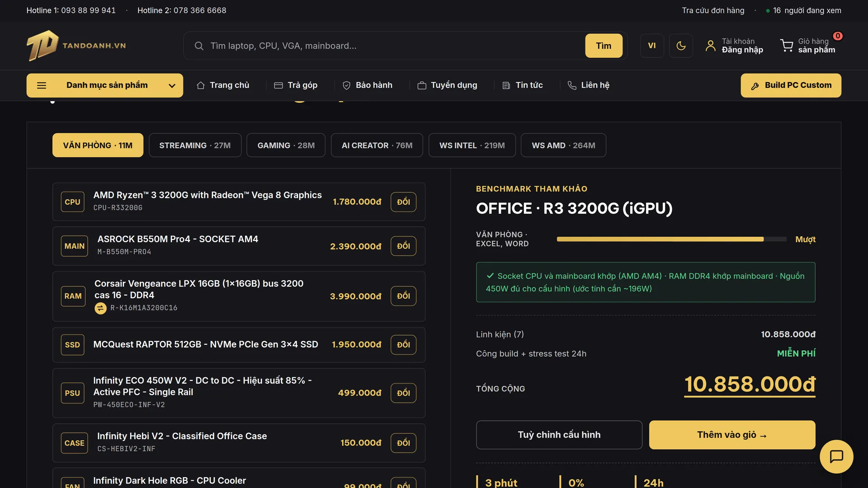Click the Tuyển dụng briefcase icon
Screen dimensions: 868x488
422,85
